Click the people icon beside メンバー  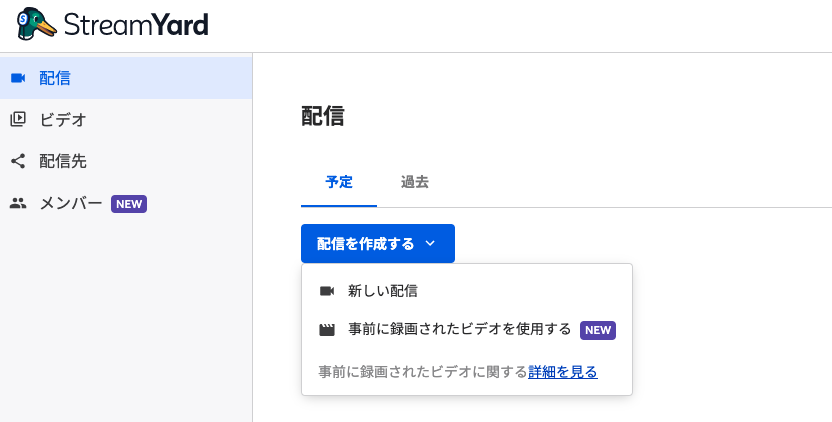click(18, 203)
